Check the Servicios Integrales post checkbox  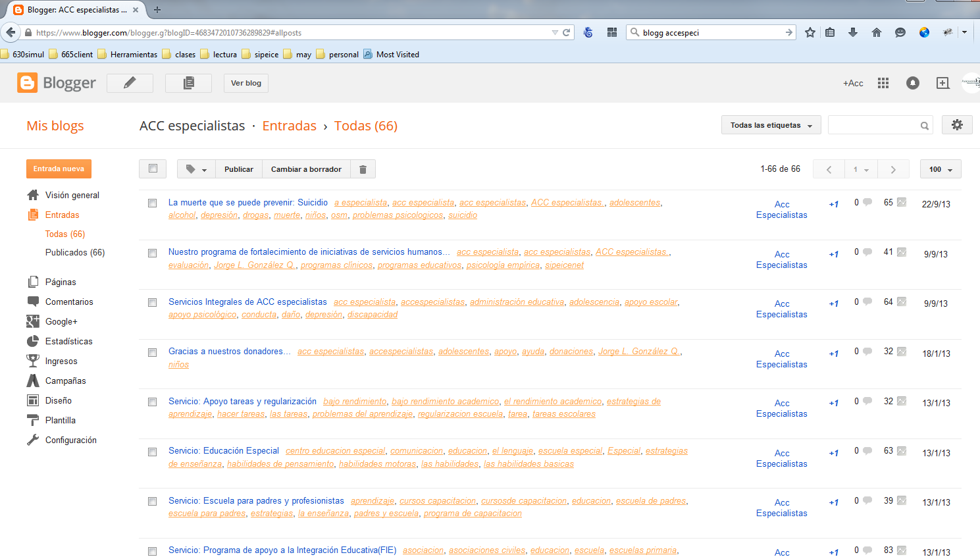(x=153, y=303)
